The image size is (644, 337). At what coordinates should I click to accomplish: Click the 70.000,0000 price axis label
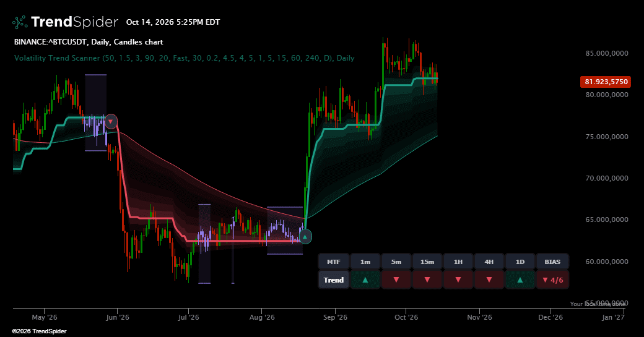pyautogui.click(x=607, y=178)
